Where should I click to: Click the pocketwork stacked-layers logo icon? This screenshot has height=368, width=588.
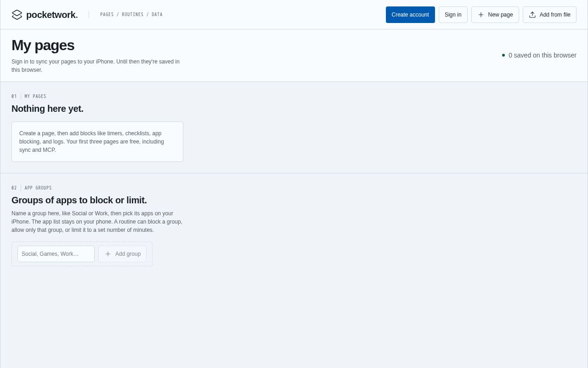pyautogui.click(x=17, y=15)
